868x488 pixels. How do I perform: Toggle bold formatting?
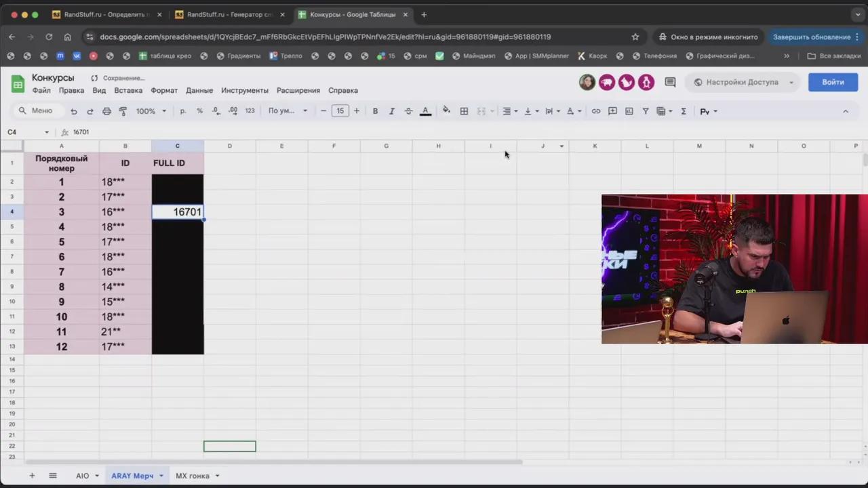click(375, 111)
